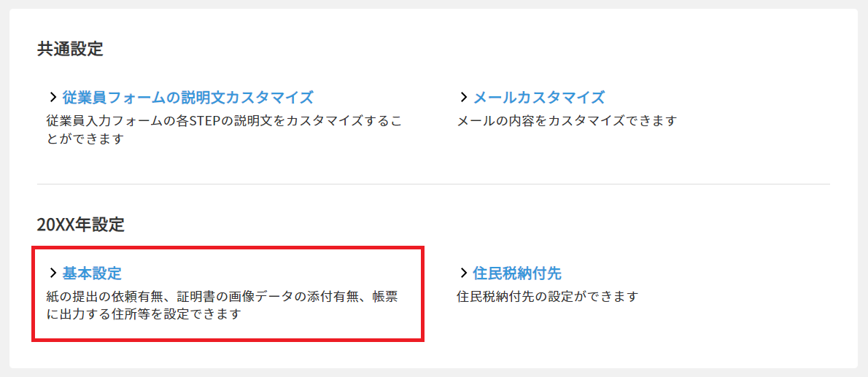Click the arrow icon beside メールカスタマイズ
The width and height of the screenshot is (868, 377).
click(463, 97)
